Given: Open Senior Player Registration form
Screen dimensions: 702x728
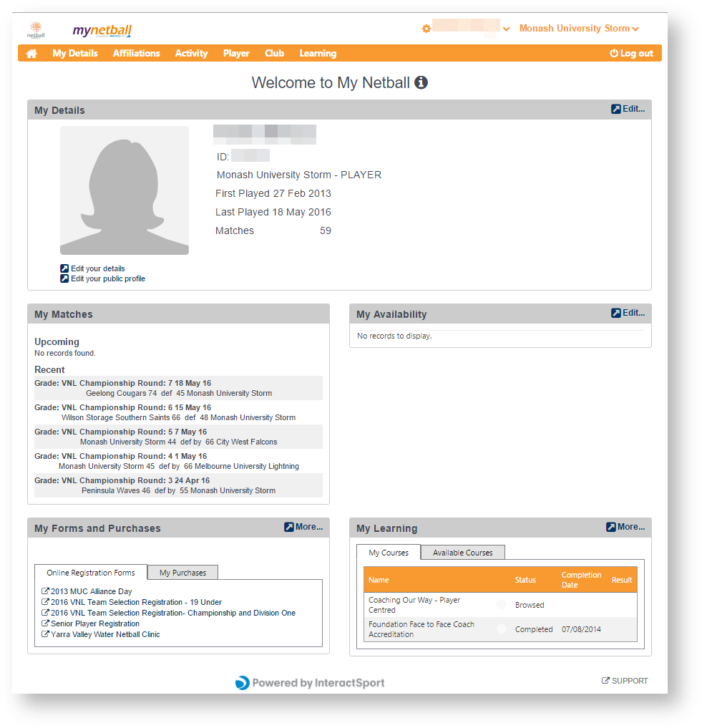Looking at the screenshot, I should pos(95,623).
